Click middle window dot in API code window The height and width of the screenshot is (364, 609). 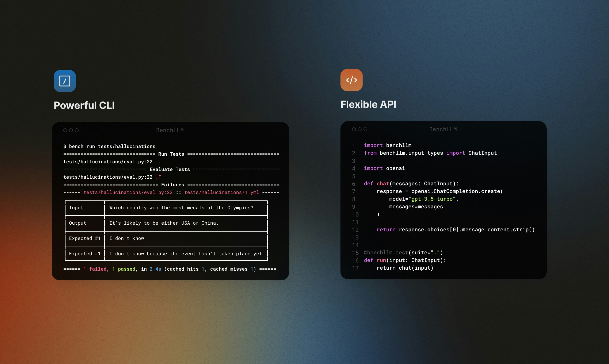tap(359, 129)
